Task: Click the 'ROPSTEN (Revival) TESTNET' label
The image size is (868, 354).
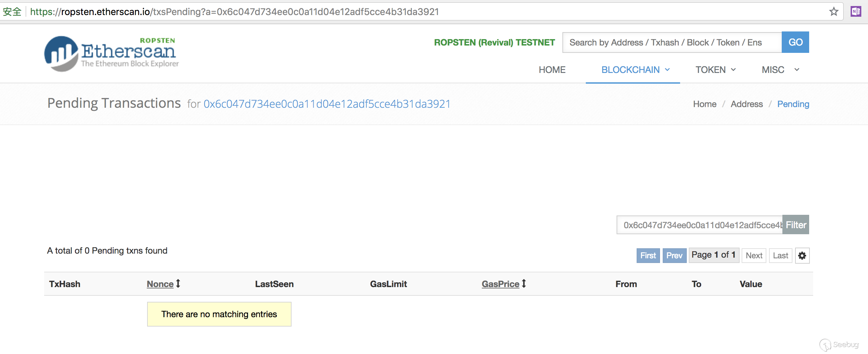Action: [494, 42]
